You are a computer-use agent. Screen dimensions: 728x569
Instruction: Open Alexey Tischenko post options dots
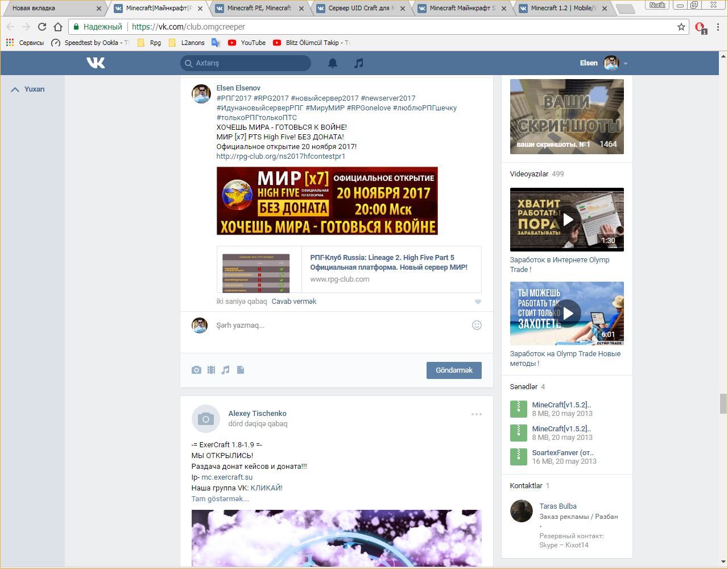477,414
